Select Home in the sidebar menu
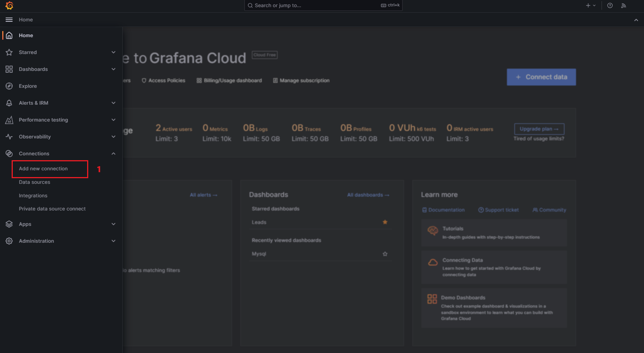Image resolution: width=644 pixels, height=353 pixels. [x=26, y=35]
